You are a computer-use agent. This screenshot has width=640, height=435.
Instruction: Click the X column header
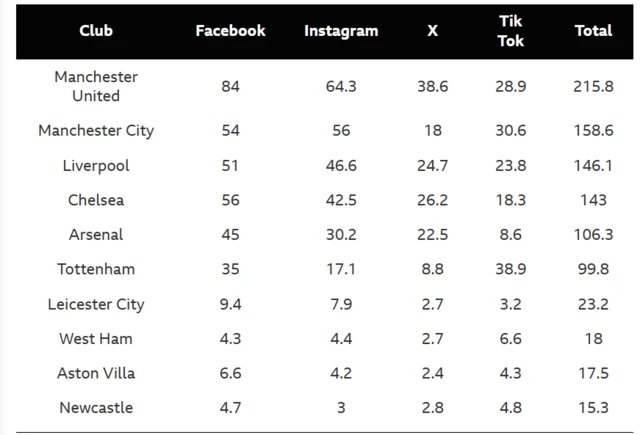[432, 31]
